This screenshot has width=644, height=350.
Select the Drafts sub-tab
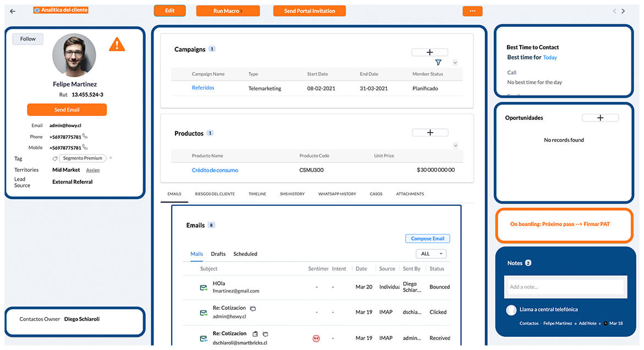218,254
